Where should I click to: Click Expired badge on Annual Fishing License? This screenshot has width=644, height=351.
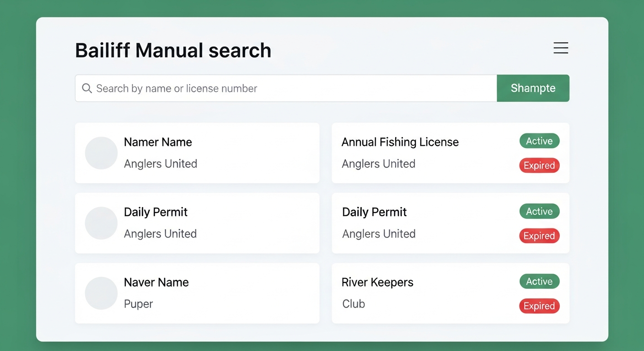tap(539, 165)
